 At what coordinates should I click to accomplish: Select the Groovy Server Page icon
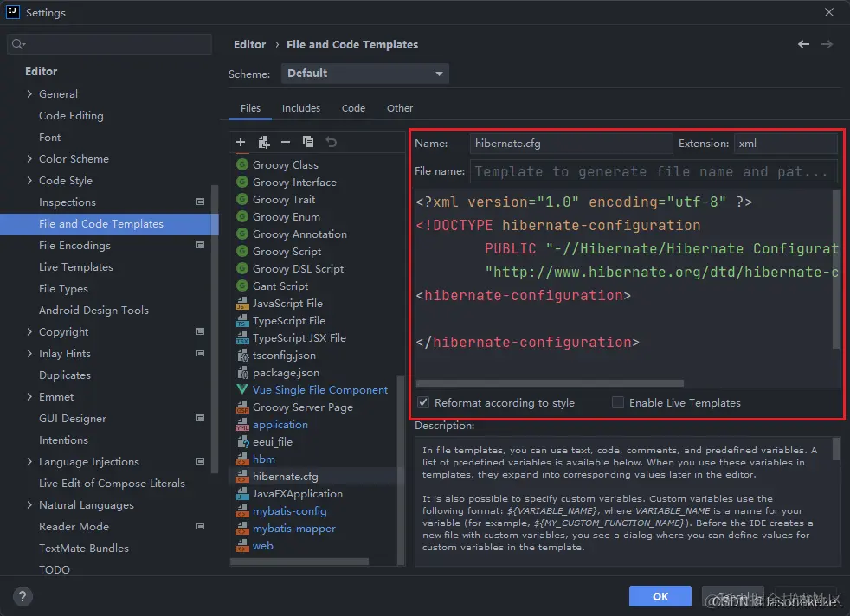click(242, 407)
